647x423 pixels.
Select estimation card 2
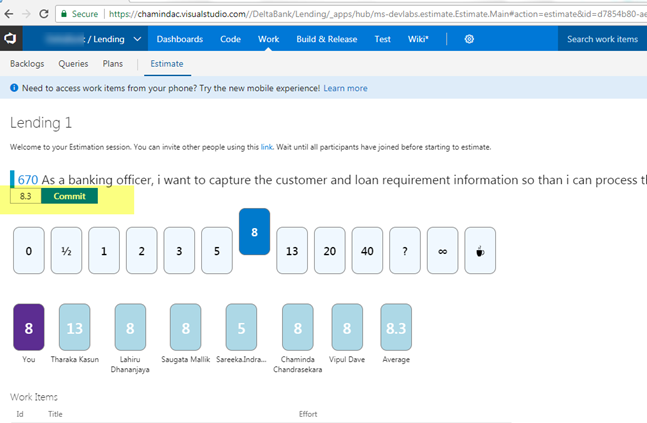coord(142,250)
